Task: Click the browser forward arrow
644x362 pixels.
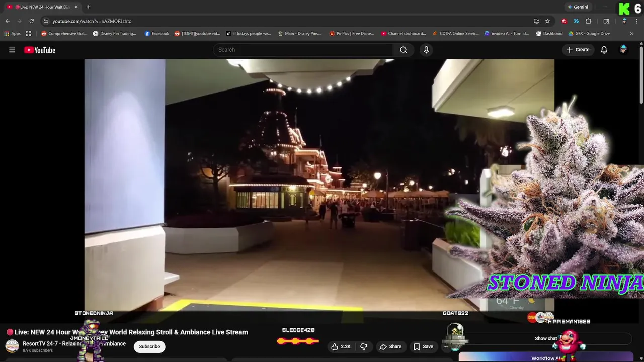Action: tap(19, 21)
